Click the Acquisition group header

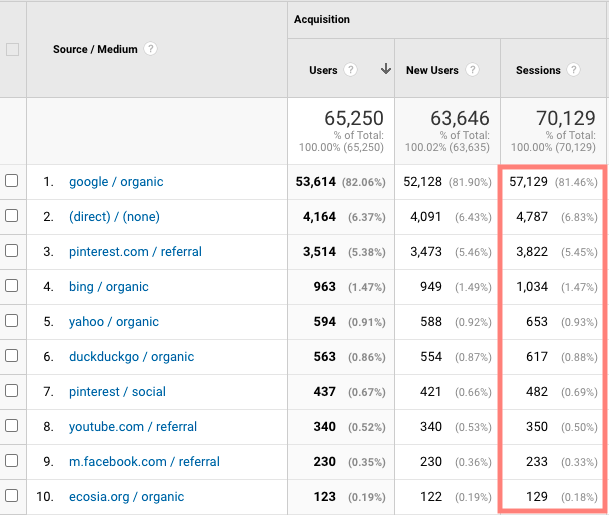click(x=322, y=19)
